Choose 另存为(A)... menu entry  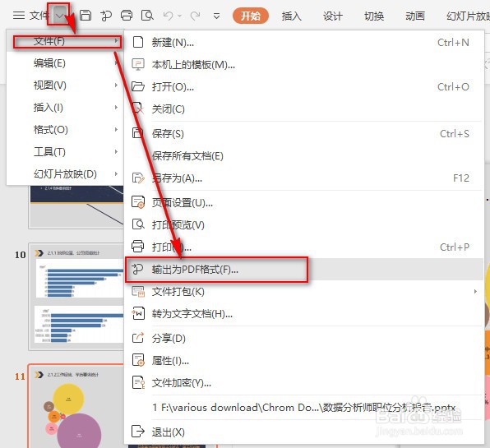coord(303,178)
